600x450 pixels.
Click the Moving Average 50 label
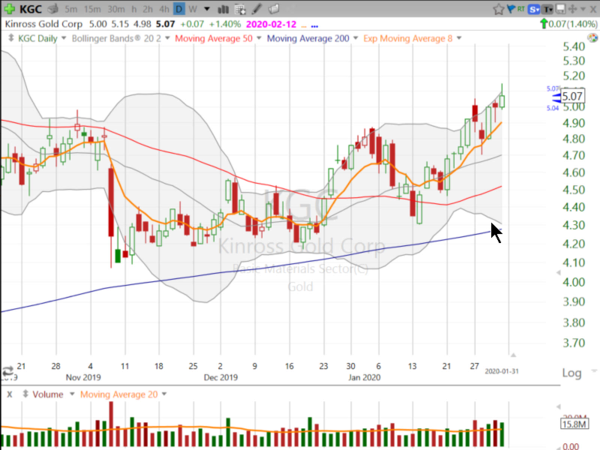click(x=214, y=38)
